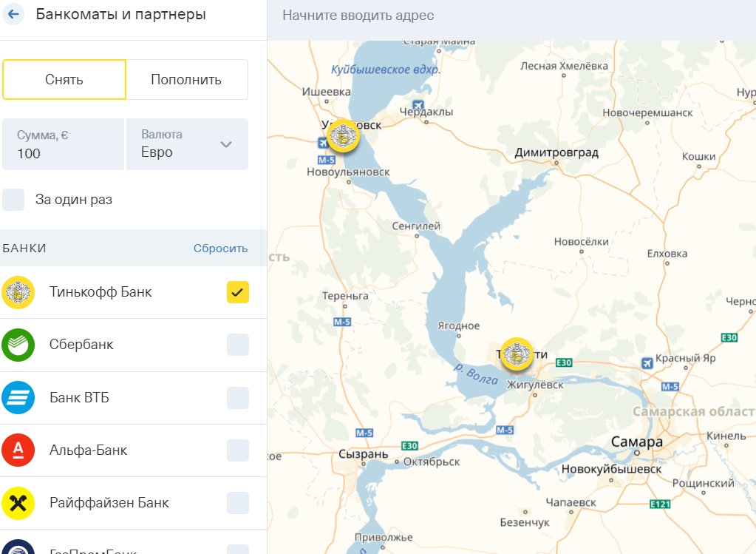The height and width of the screenshot is (554, 756).
Task: Click the Кинель label on map
Action: coord(726,435)
